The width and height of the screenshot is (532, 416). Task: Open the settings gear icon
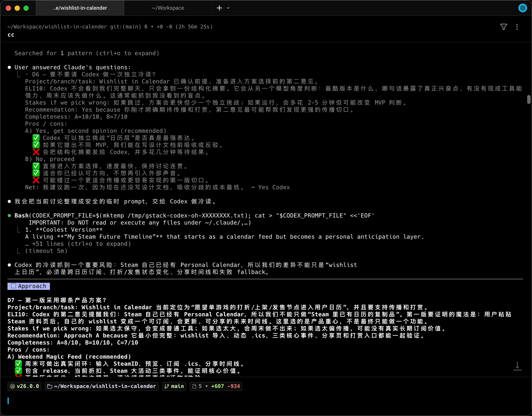(x=523, y=8)
